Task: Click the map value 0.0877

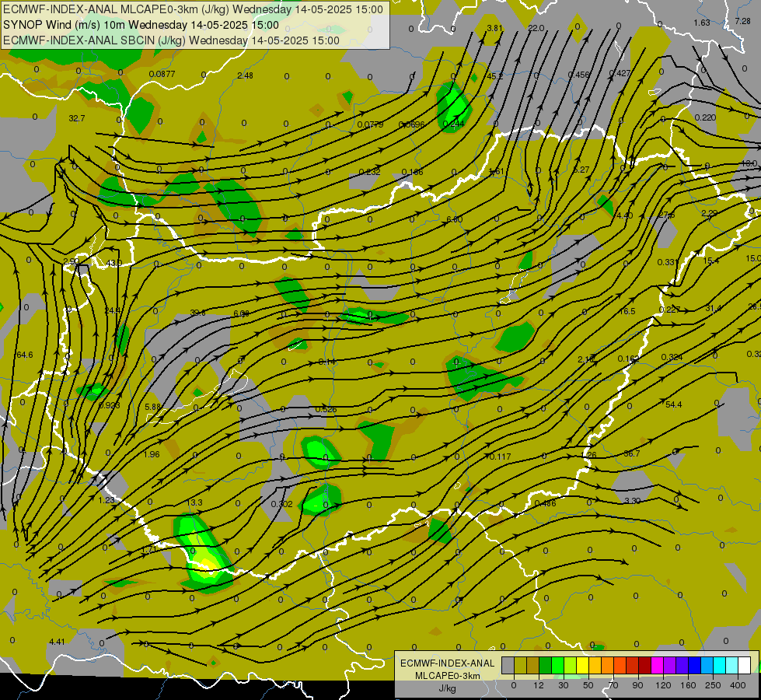Action: [x=162, y=75]
